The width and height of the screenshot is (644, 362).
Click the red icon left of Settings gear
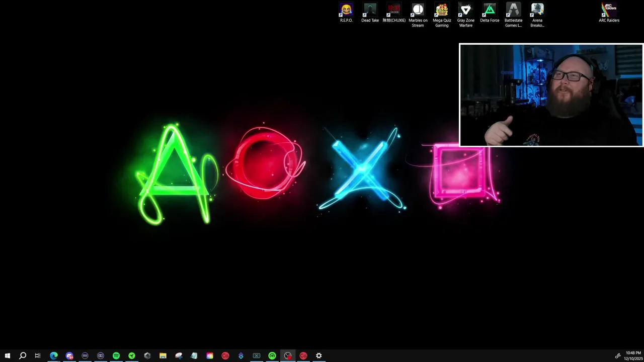(x=303, y=355)
